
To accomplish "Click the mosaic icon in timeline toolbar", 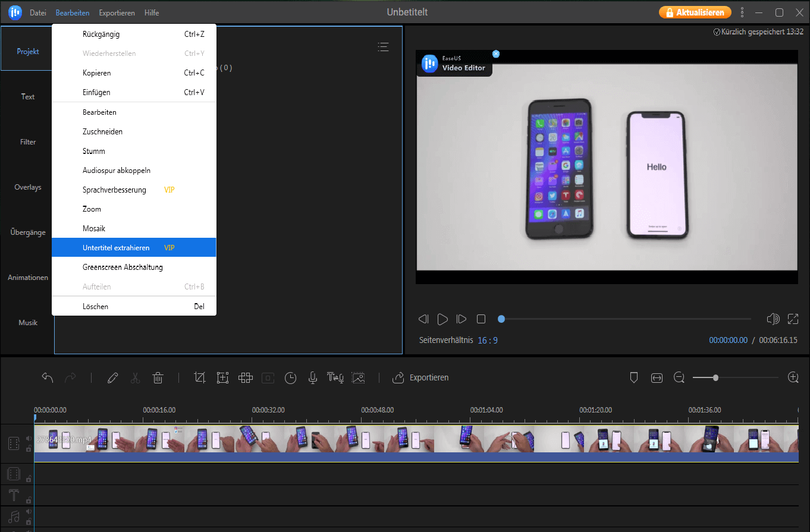I will click(246, 378).
